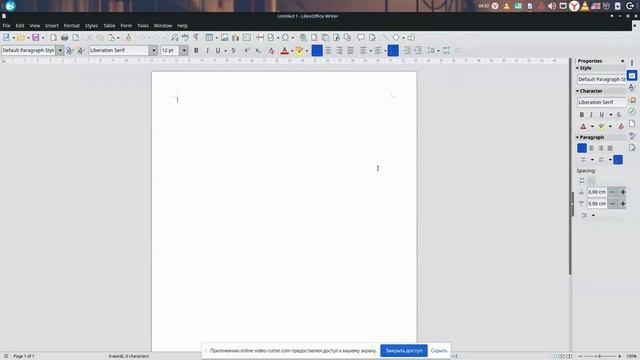The image size is (640, 360).
Task: Expand the font size dropdown arrow
Action: (x=184, y=51)
